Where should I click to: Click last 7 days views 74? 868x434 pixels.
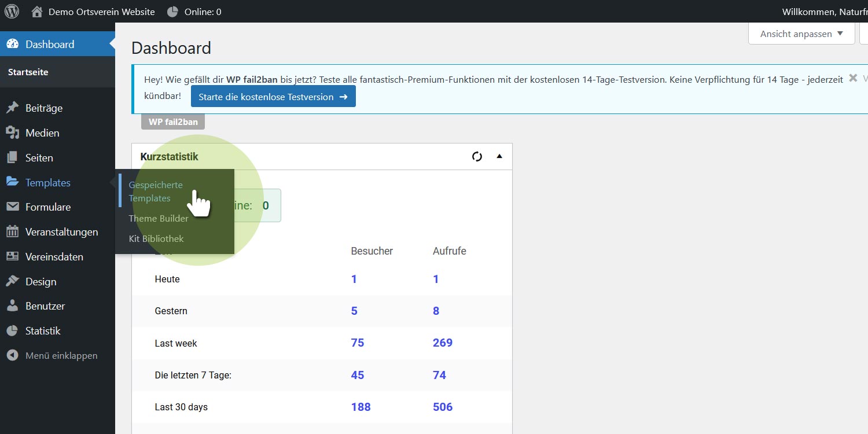pyautogui.click(x=439, y=375)
